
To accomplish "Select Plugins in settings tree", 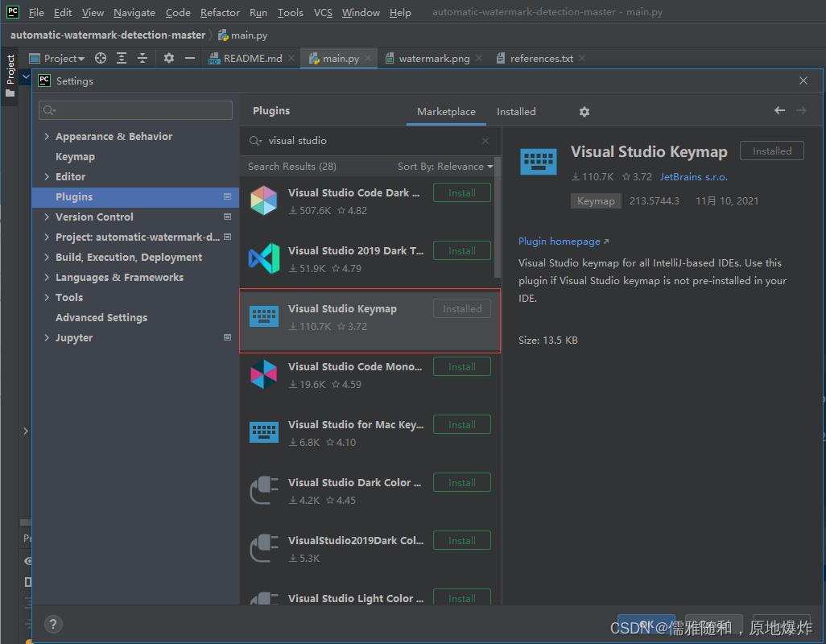I will click(x=135, y=197).
